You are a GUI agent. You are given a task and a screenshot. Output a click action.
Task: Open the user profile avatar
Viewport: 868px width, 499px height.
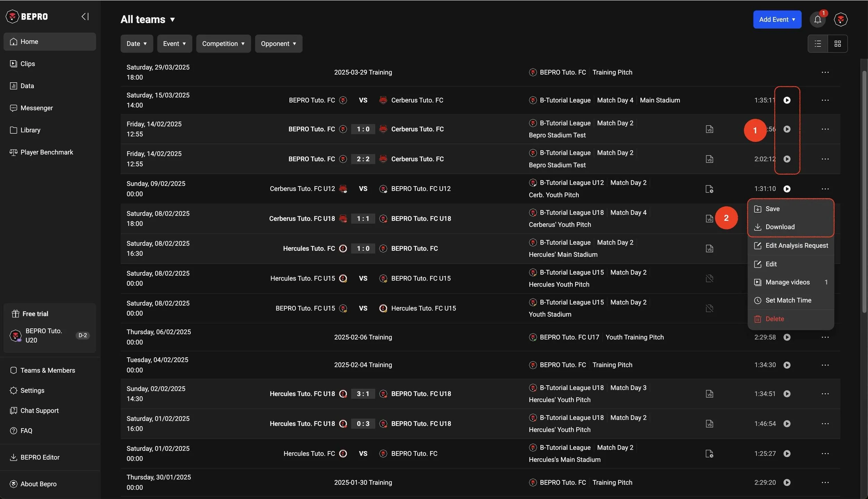[x=841, y=19]
